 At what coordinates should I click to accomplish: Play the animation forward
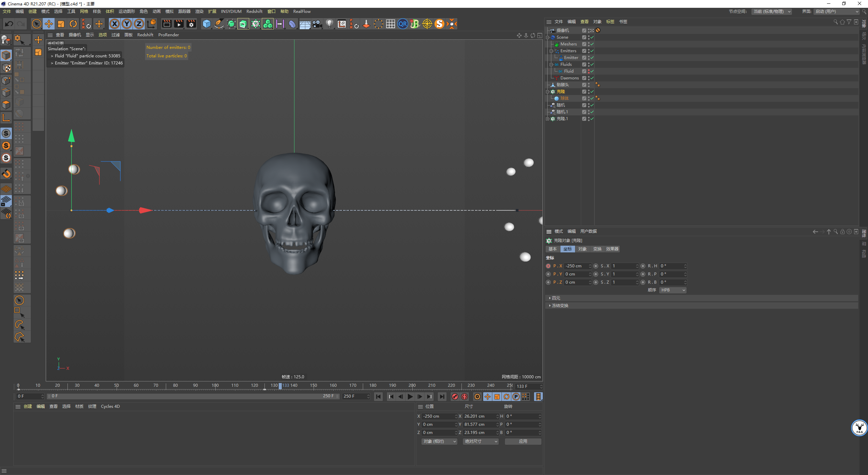410,397
